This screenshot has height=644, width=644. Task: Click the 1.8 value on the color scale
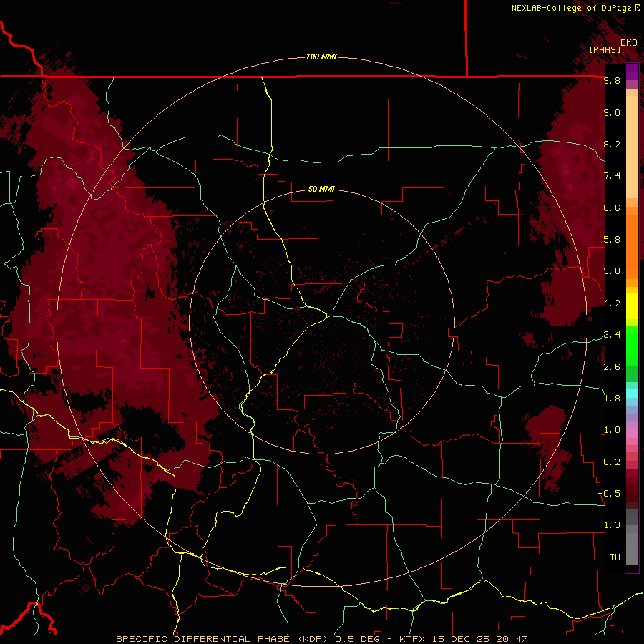click(x=612, y=399)
